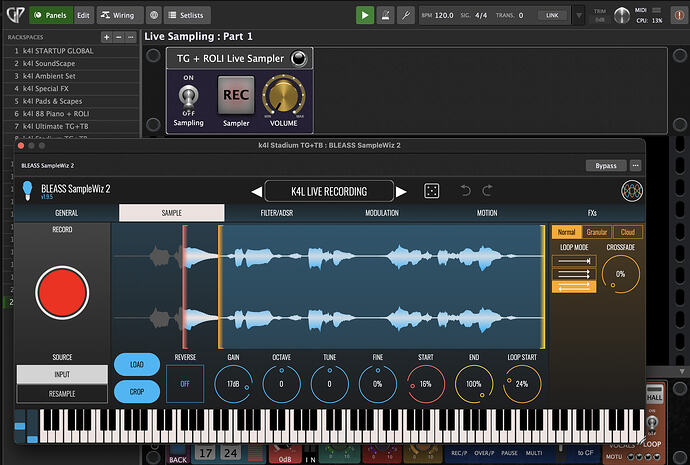Click the undo arrow icon
Screen dimensions: 690x465
tap(466, 191)
